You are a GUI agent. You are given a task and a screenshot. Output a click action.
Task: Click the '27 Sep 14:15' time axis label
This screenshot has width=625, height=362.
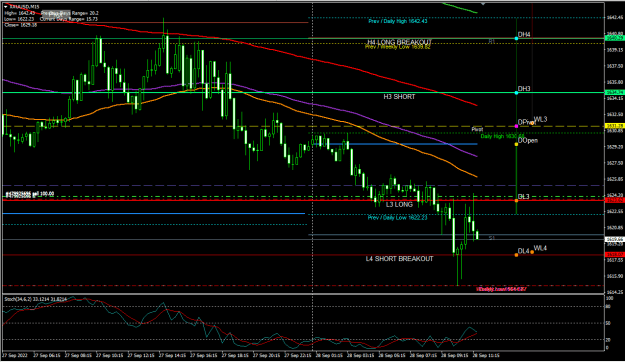[172, 355]
